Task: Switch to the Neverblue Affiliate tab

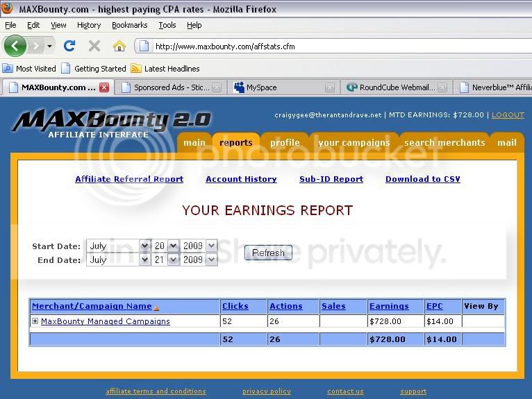Action: click(494, 87)
